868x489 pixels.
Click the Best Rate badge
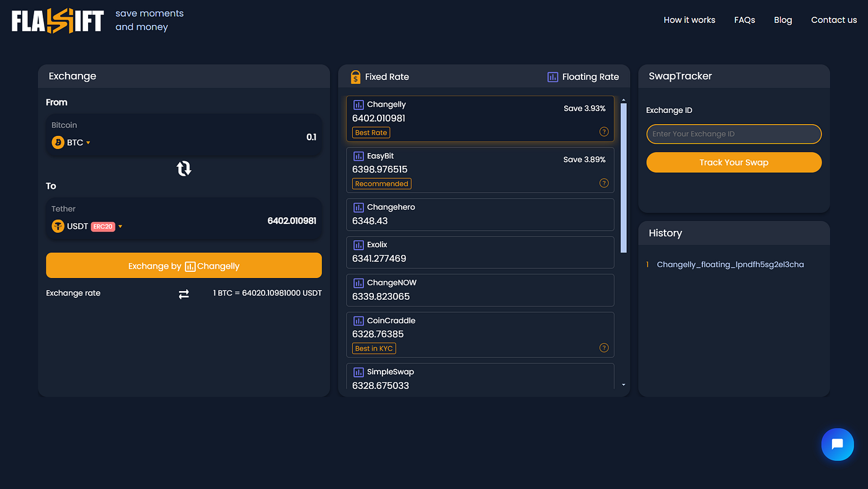tap(371, 133)
